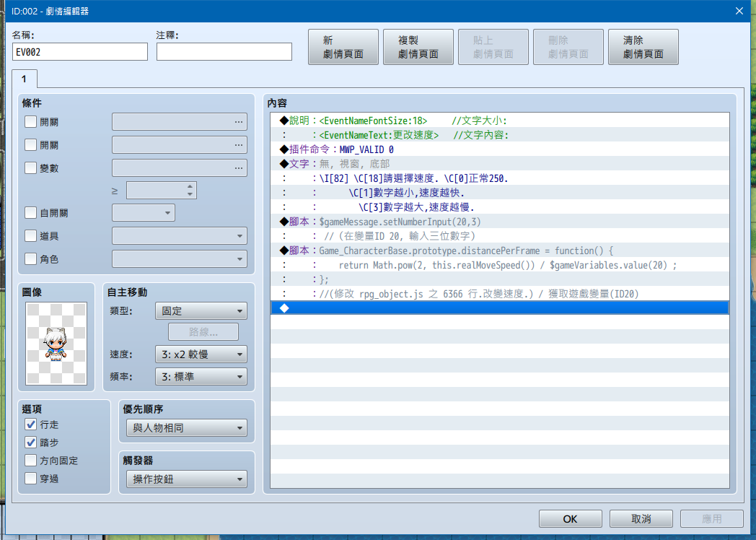
Task: Expand the 觸發器 dropdown showing 操作按鈕
Action: click(x=187, y=479)
